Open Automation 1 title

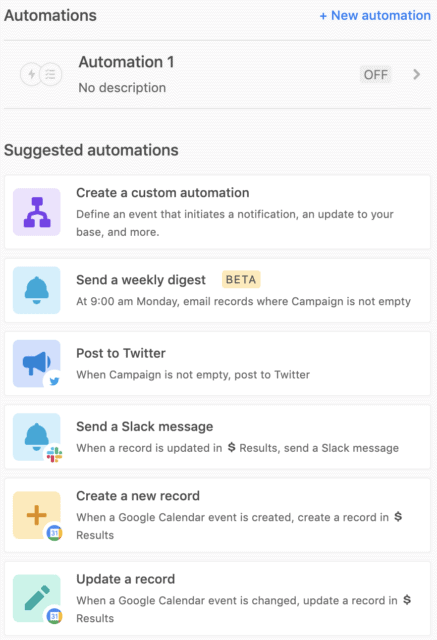126,62
